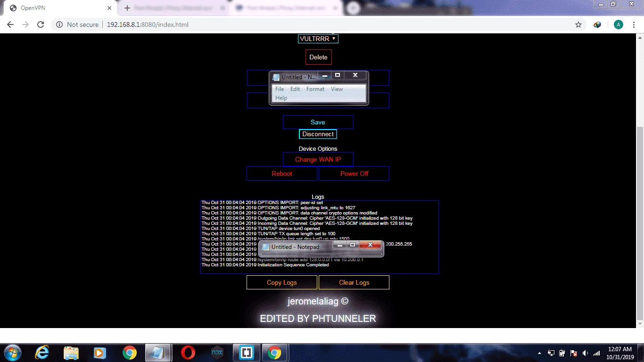644x362 pixels.
Task: Click Change WAN IP
Action: [318, 159]
